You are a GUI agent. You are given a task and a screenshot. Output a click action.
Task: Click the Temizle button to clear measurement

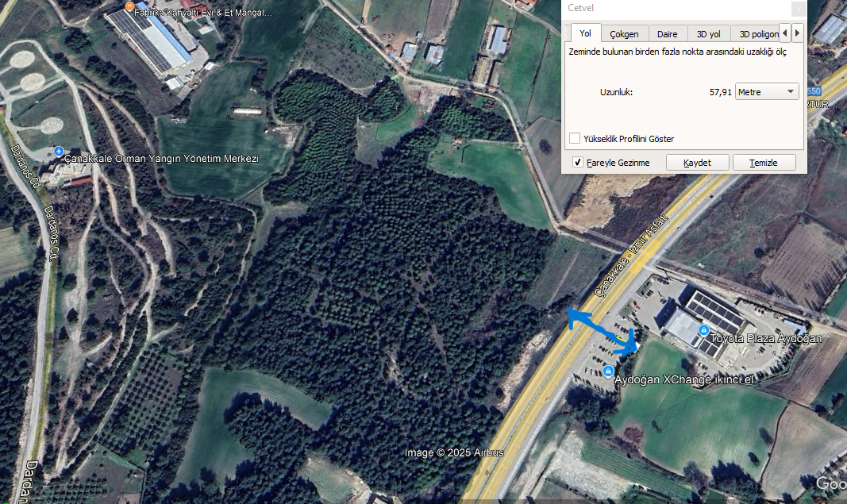(x=764, y=163)
